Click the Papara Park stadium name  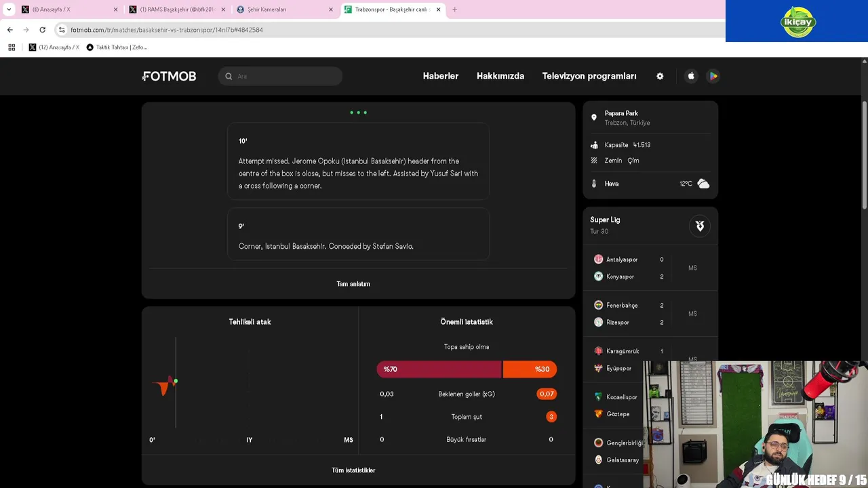click(621, 113)
